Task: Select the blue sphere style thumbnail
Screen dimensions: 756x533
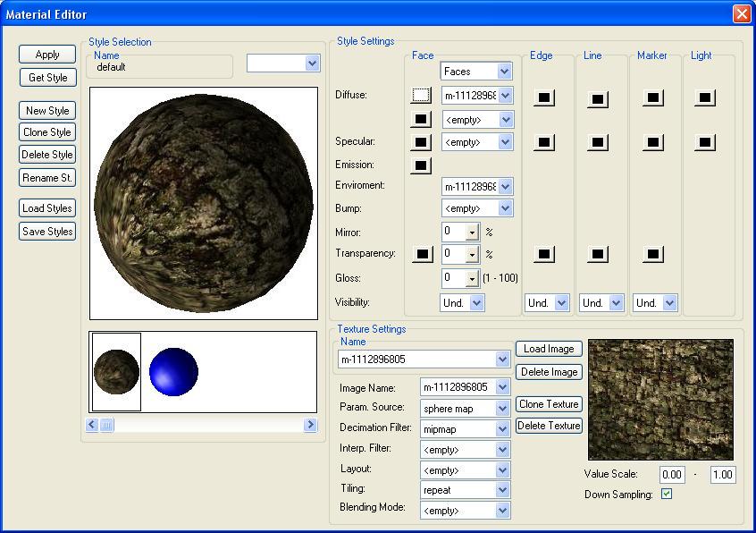Action: (x=173, y=371)
